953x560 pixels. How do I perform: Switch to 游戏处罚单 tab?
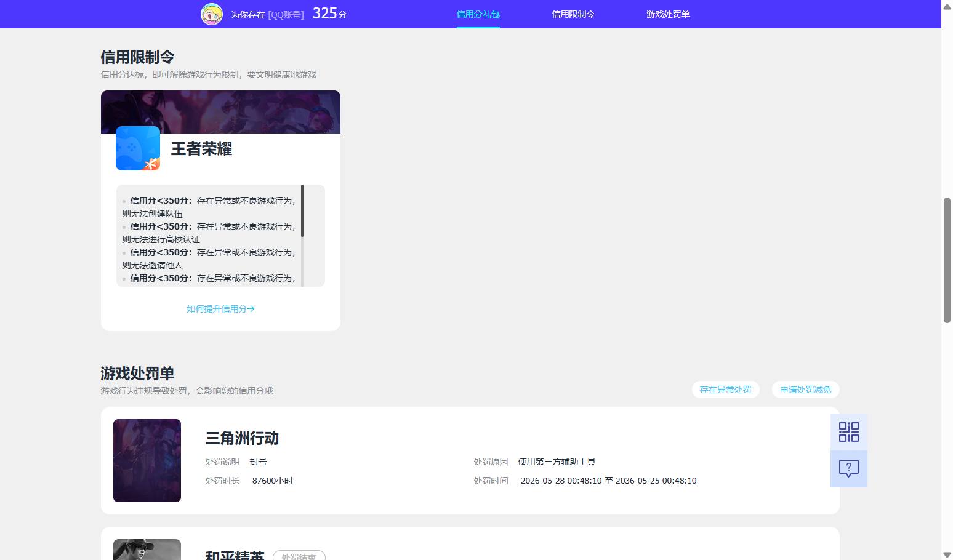(668, 14)
